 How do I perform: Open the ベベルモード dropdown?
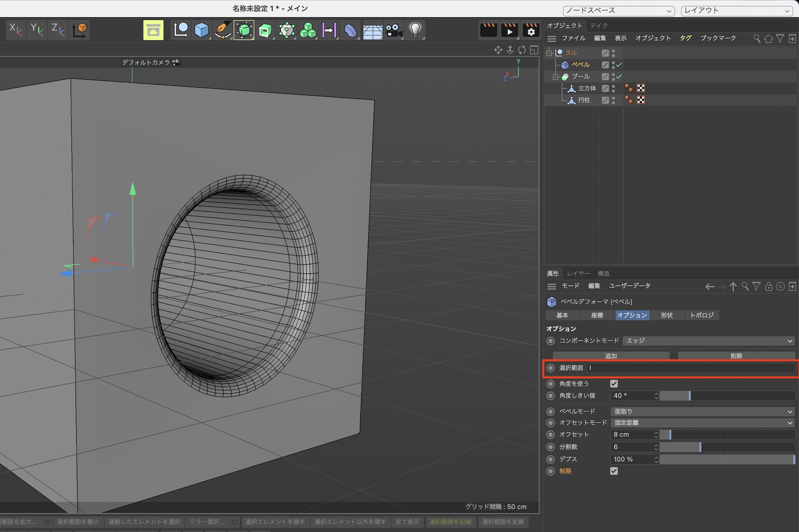[x=702, y=411]
